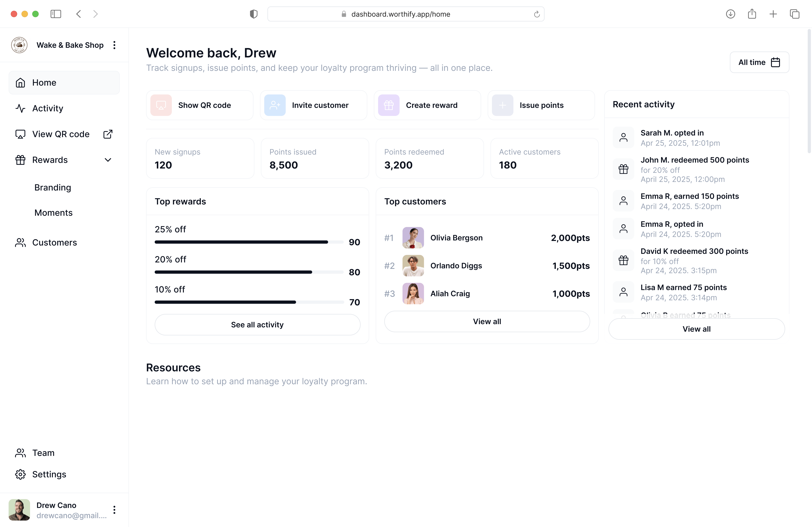The image size is (812, 527).
Task: Click the pink QR code icon tile
Action: pos(161,105)
